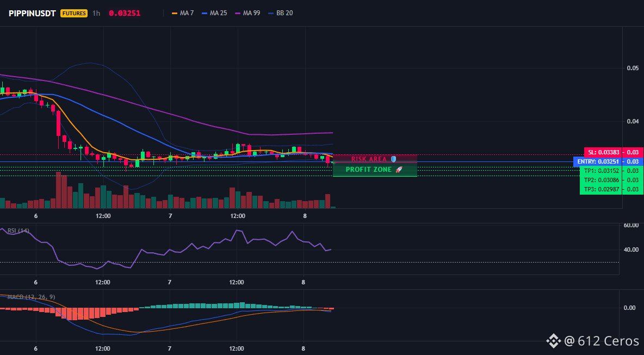Screen dimensions: 644x355
Task: Click the TP2: 0.03086 target label
Action: click(601, 180)
